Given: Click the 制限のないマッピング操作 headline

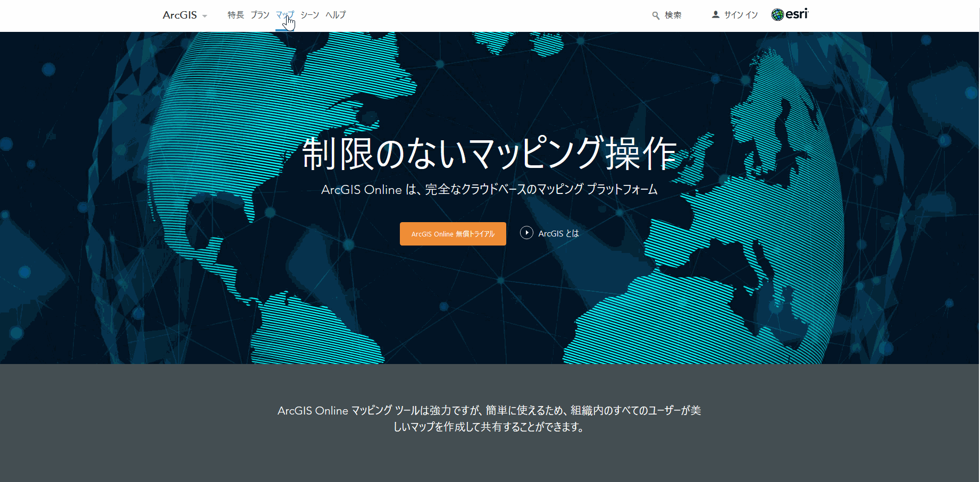Looking at the screenshot, I should (x=490, y=154).
